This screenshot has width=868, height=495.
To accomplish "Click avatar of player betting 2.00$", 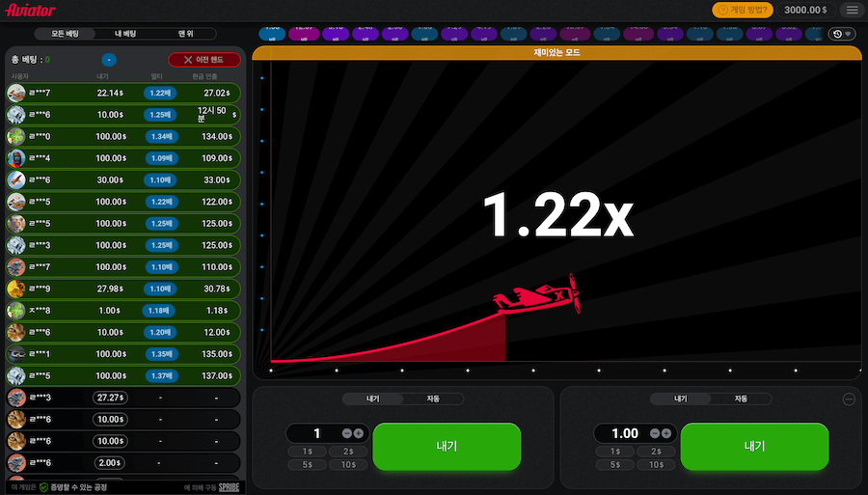I will tap(16, 463).
